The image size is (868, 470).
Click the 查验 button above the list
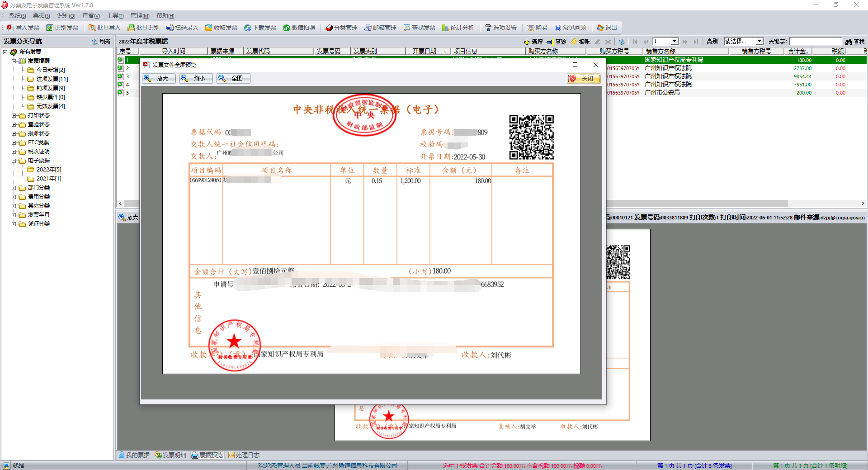pyautogui.click(x=556, y=41)
